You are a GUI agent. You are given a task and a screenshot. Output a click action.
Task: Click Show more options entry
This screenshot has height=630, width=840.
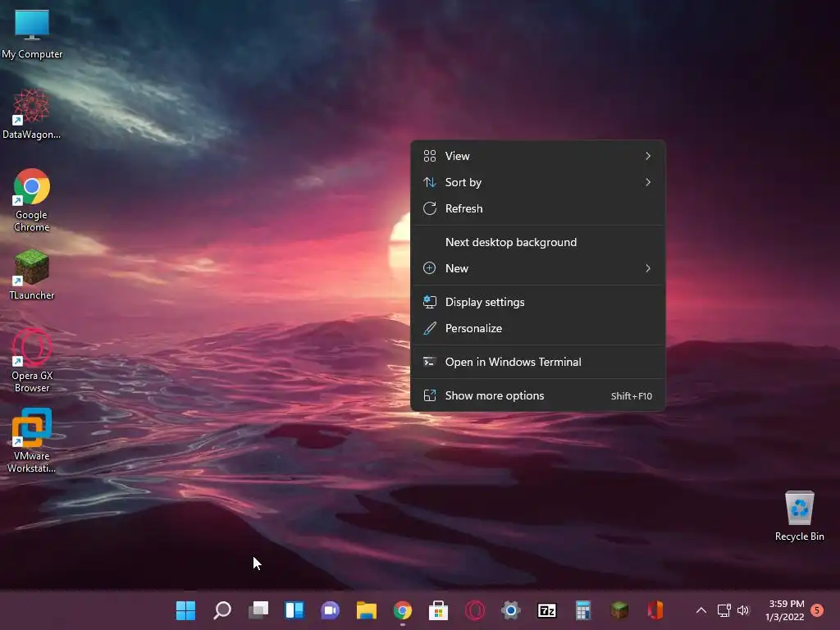(x=538, y=396)
